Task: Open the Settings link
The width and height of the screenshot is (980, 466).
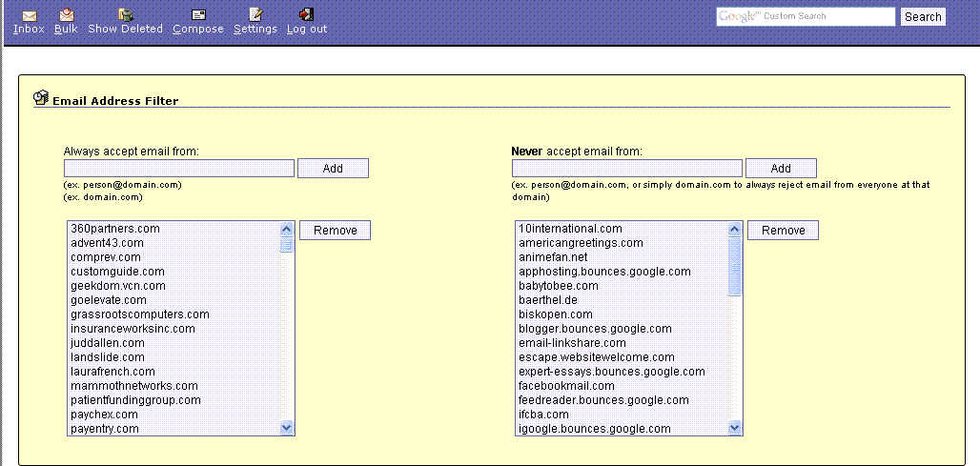Action: (x=255, y=29)
